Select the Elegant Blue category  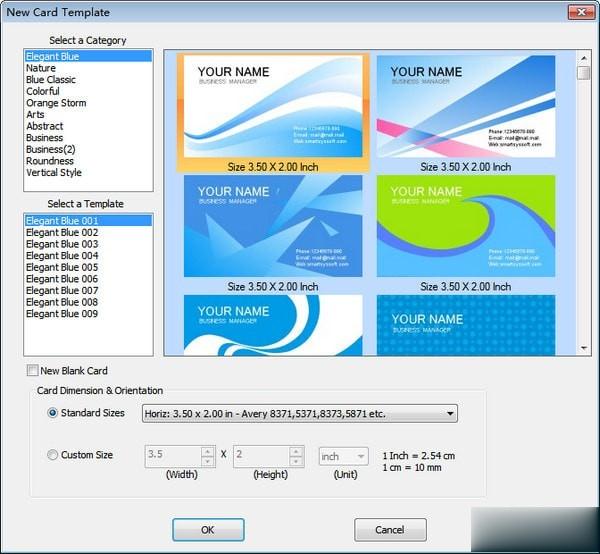point(88,56)
